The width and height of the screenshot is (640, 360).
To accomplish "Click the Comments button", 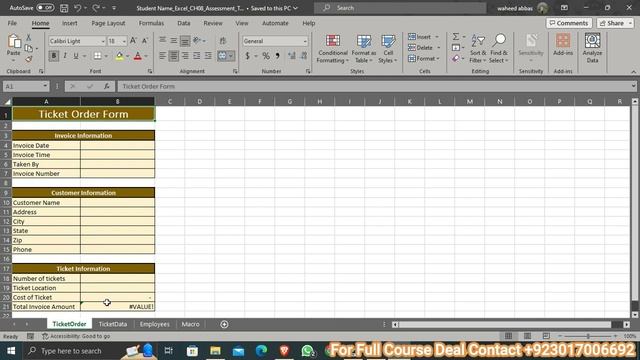I will (569, 23).
